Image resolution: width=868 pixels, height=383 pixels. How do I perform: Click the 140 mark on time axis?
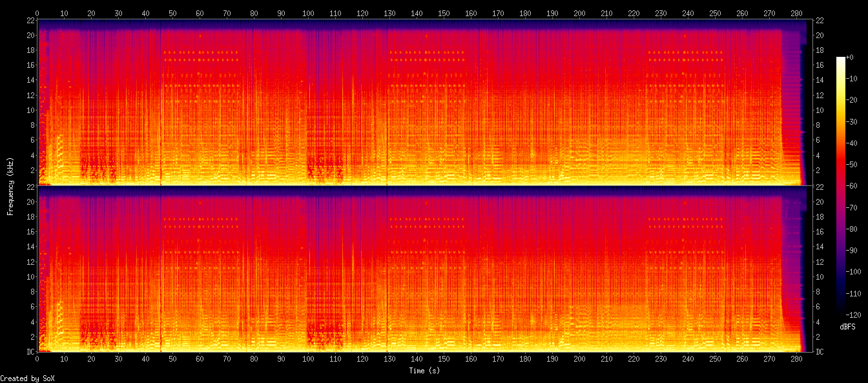[417, 12]
